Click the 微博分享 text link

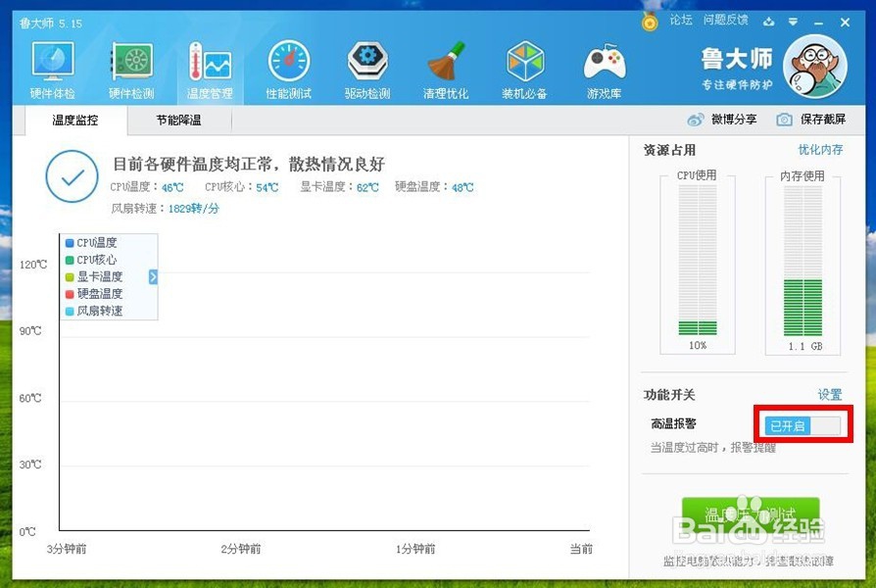[734, 119]
